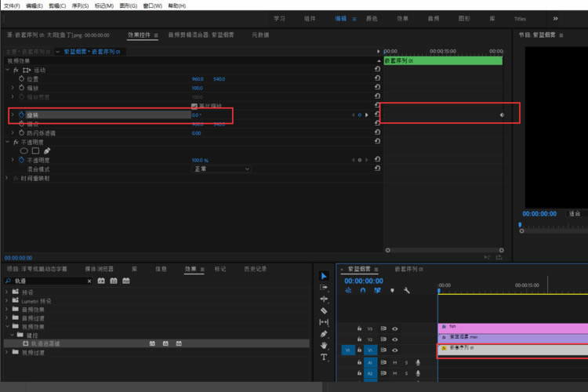Expand the Lumetri presets folder

point(7,300)
